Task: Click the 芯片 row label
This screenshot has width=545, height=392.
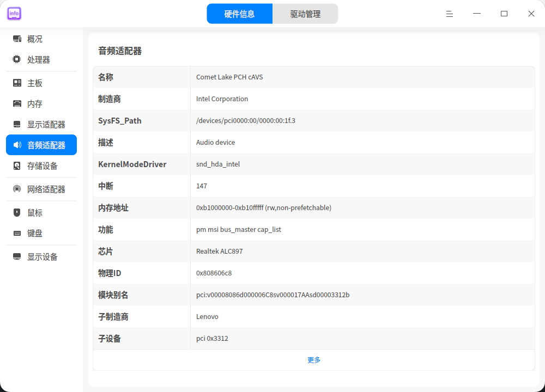Action: pyautogui.click(x=106, y=252)
